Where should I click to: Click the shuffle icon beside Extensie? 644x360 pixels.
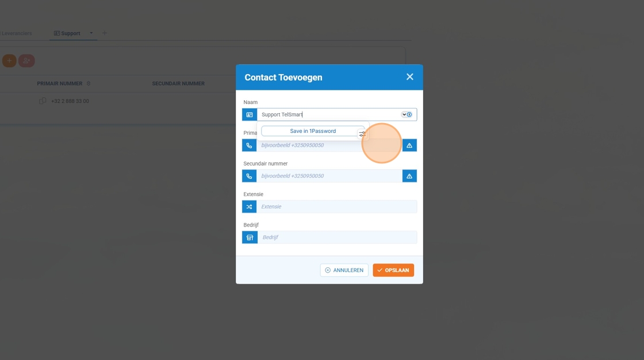point(250,206)
